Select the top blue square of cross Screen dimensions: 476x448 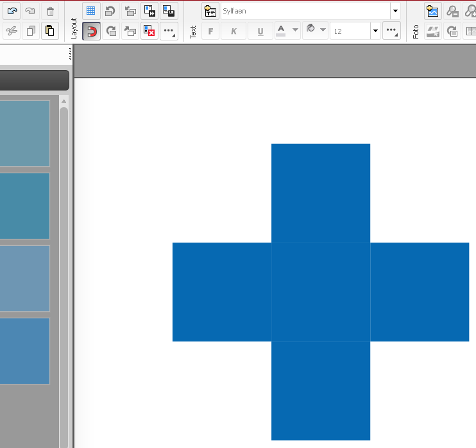tap(321, 193)
